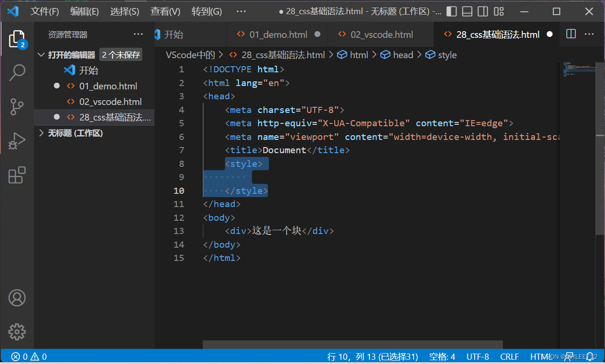Click the horizontal scrollbar in editor
This screenshot has height=364, width=605.
pos(353,345)
